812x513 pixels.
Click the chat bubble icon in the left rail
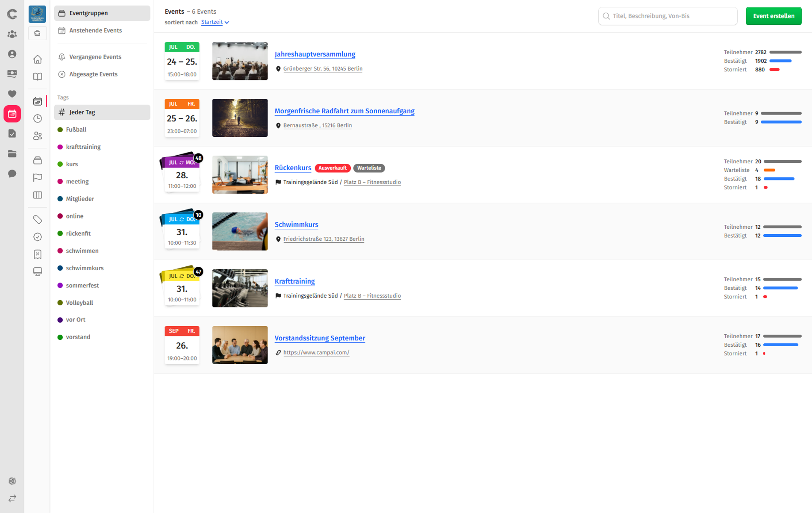coord(12,174)
